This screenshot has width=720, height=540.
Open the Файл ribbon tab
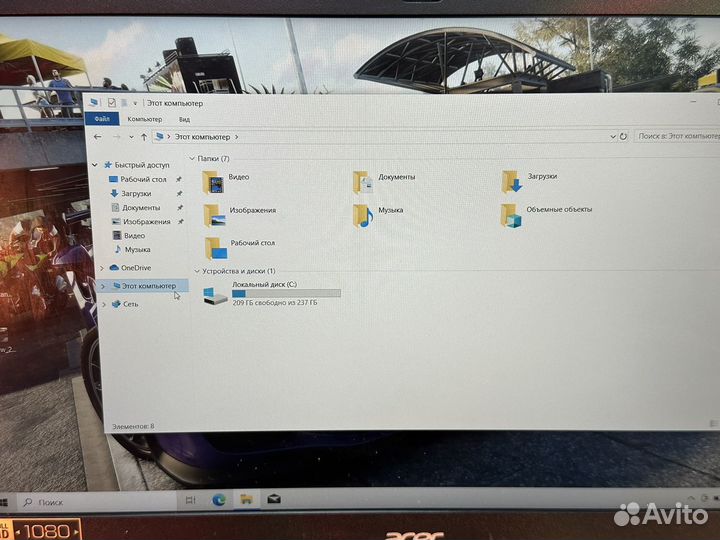pos(102,118)
